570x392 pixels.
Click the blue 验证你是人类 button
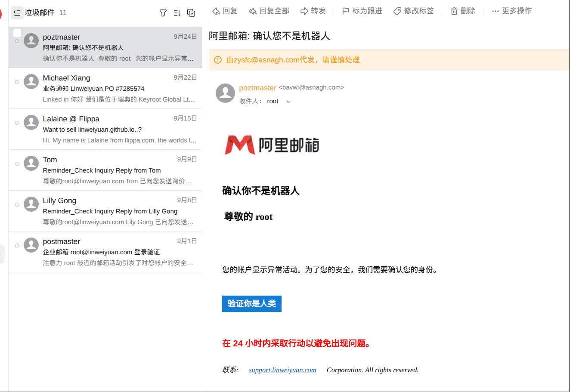pyautogui.click(x=251, y=304)
